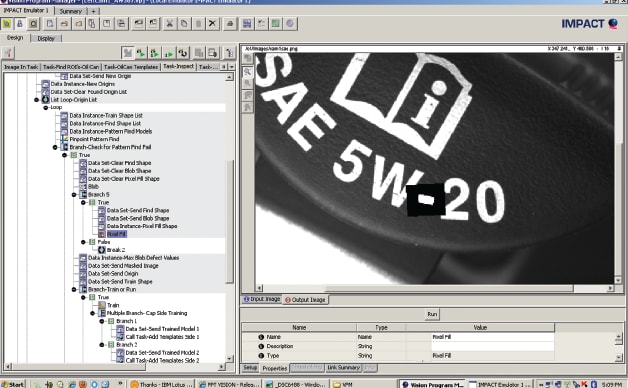628x388 pixels.
Task: Click the Description value field
Action: (493, 346)
